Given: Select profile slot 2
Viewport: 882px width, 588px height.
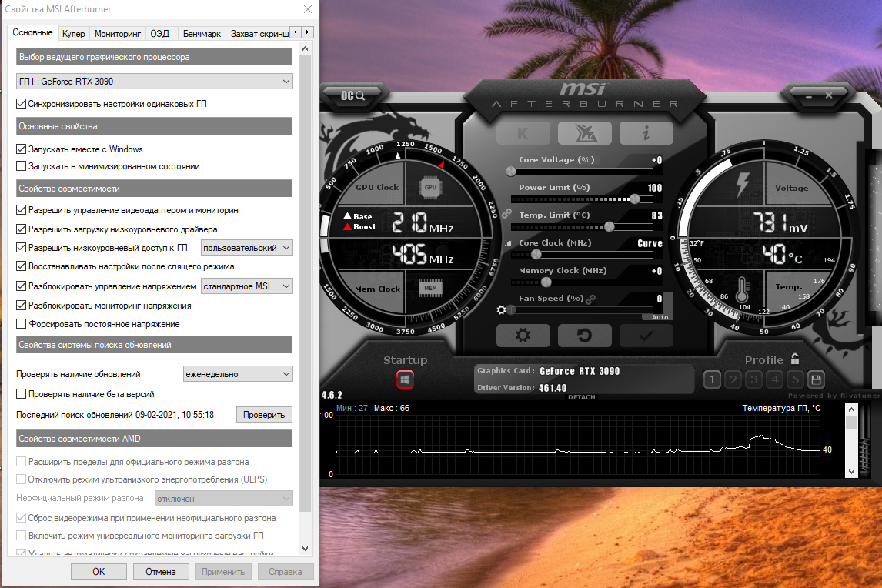Looking at the screenshot, I should click(733, 379).
